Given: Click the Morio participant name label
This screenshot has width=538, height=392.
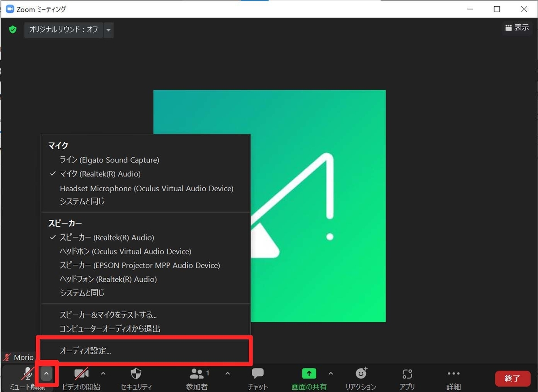Looking at the screenshot, I should (x=24, y=357).
